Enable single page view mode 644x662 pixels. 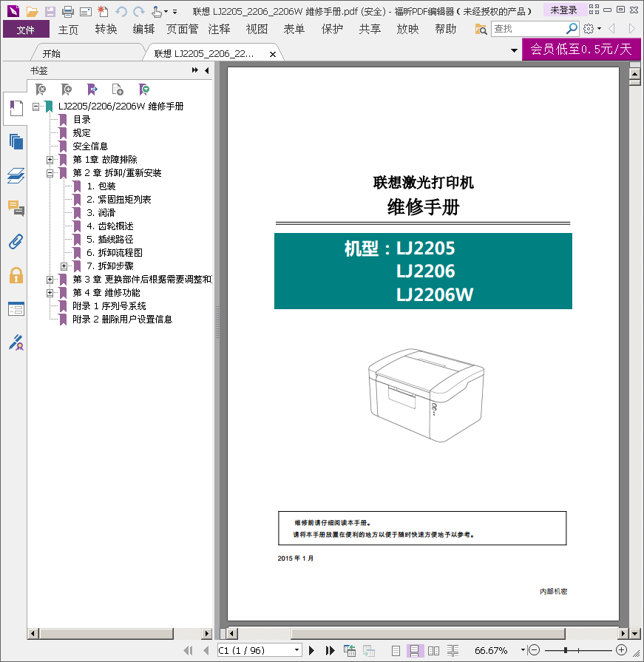(396, 651)
